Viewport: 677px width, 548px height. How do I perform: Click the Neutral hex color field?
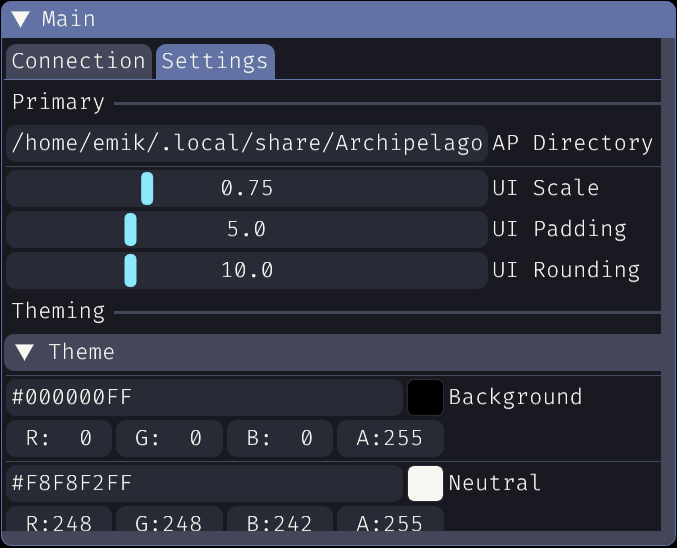[x=204, y=483]
